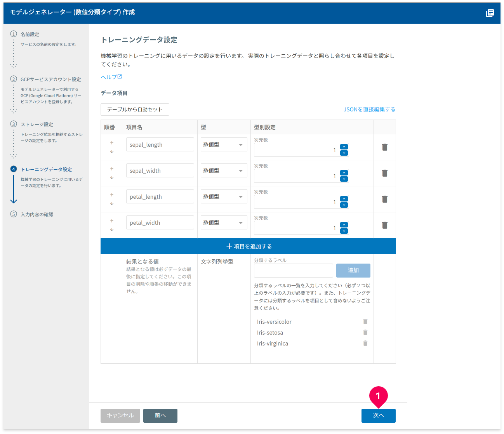Viewport: 504px width, 434px height.
Task: Select step 4 トレーニングデータ設定
Action: pyautogui.click(x=46, y=169)
